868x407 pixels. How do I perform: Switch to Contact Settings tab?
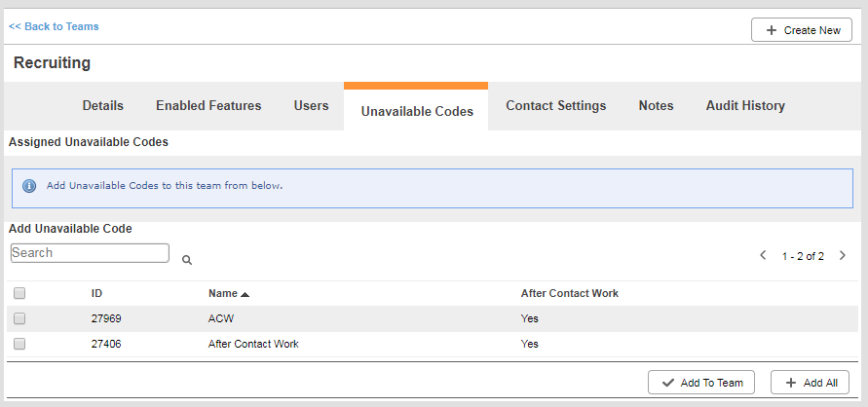pyautogui.click(x=555, y=106)
